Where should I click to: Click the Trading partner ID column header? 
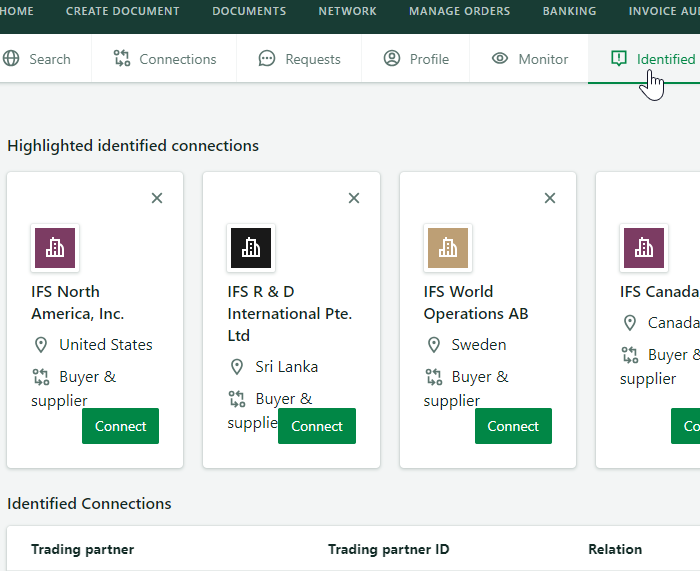point(388,549)
